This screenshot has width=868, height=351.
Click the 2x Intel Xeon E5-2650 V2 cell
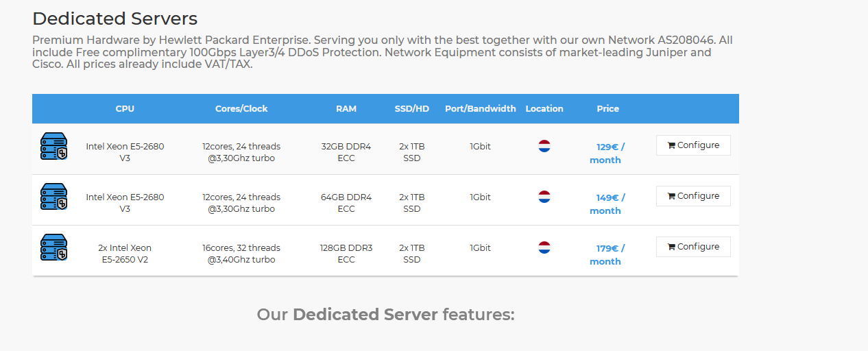point(125,254)
